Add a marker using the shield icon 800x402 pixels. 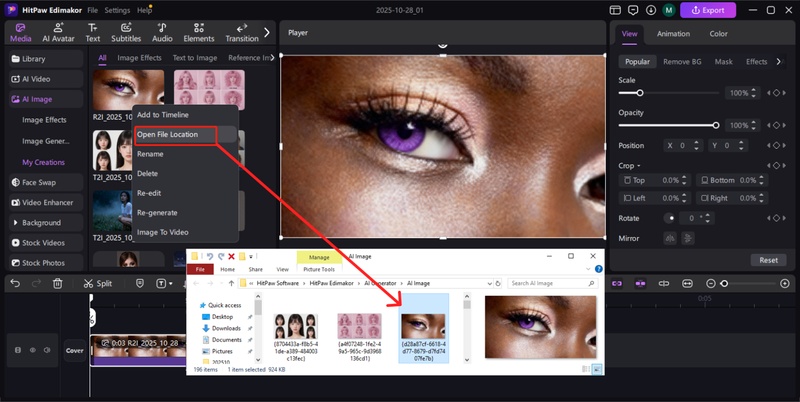pyautogui.click(x=140, y=283)
